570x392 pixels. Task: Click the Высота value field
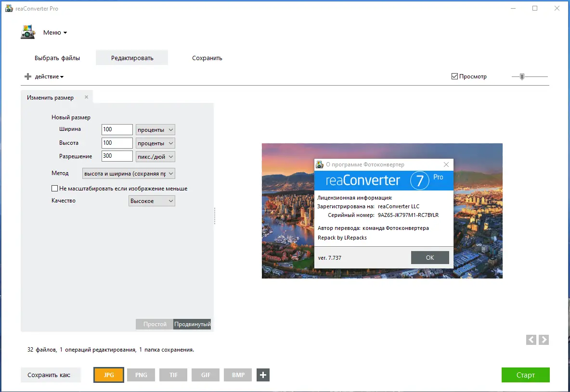coord(117,143)
